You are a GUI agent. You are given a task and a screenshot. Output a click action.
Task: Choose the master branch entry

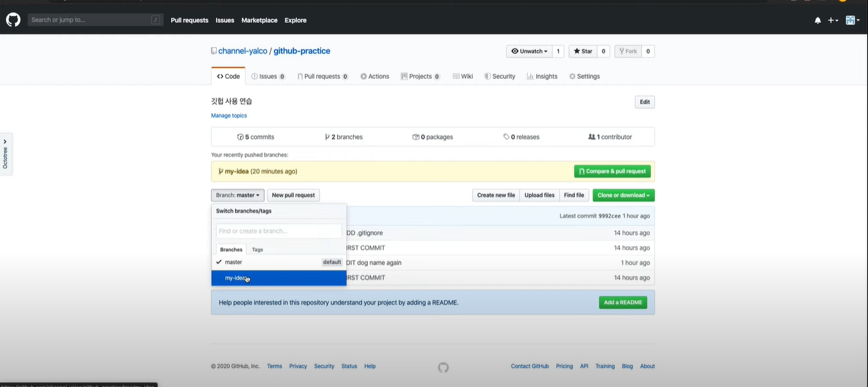tap(279, 262)
